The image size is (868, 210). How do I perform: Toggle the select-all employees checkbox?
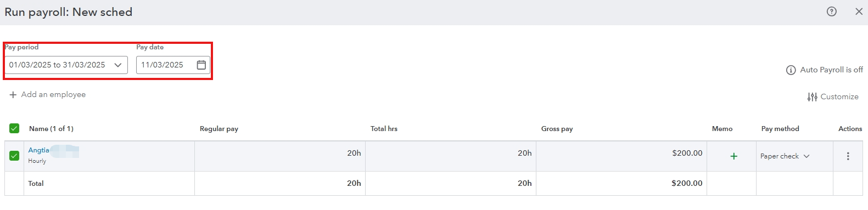pos(14,128)
